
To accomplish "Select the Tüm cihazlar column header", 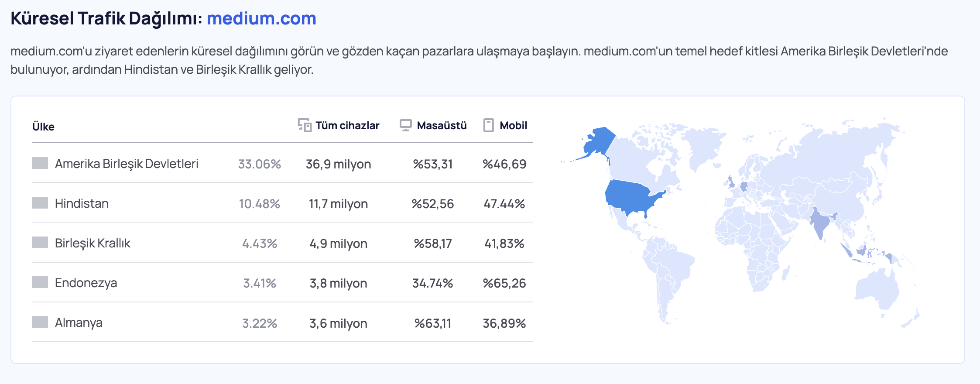I will (347, 126).
